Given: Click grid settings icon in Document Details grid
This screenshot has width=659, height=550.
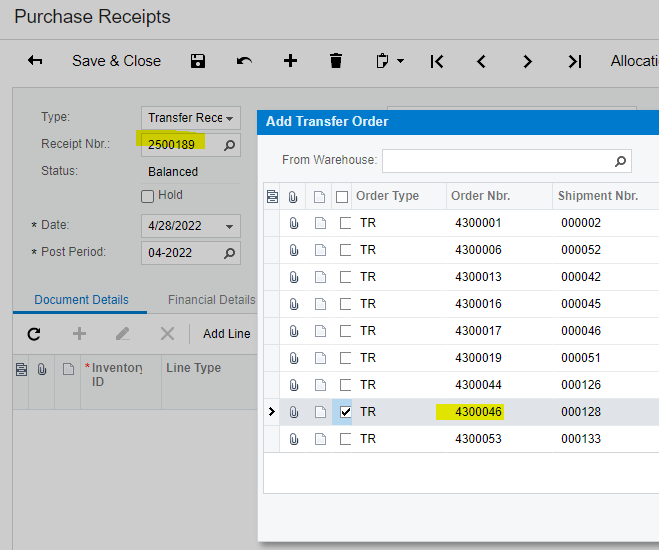Looking at the screenshot, I should 21,369.
